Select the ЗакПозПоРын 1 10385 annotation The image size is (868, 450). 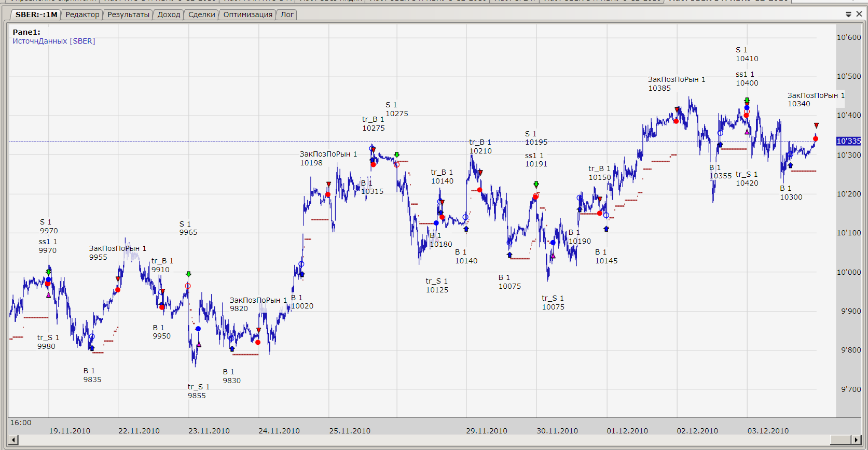point(676,84)
